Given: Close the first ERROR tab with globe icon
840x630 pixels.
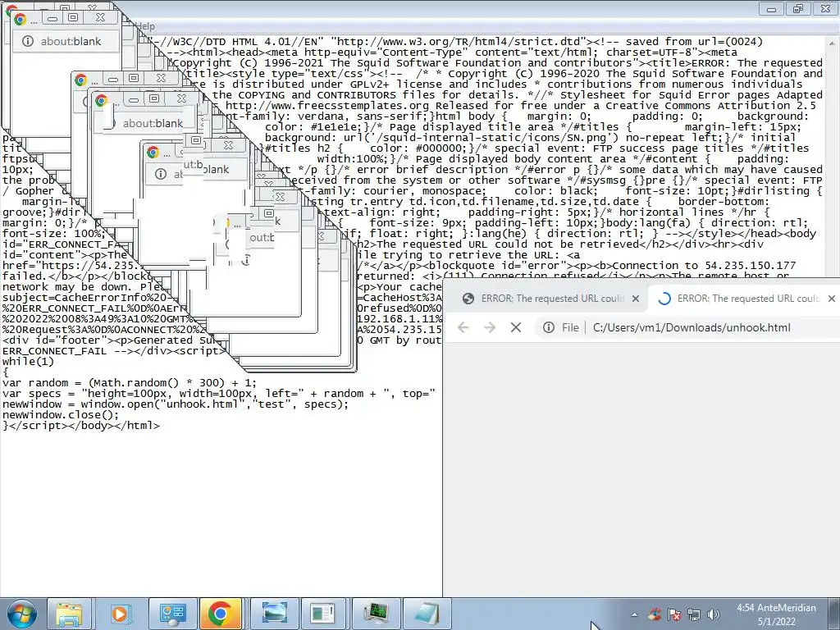Looking at the screenshot, I should coord(636,299).
